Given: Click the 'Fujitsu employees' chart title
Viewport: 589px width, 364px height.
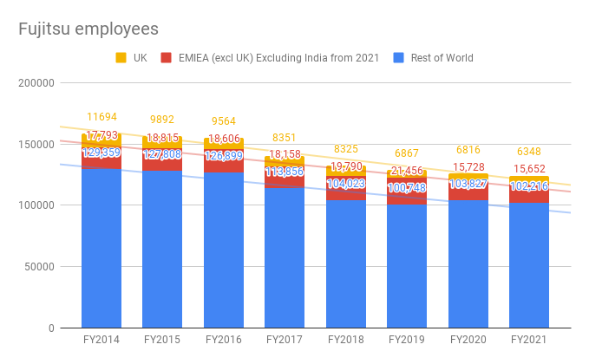Looking at the screenshot, I should click(88, 29).
